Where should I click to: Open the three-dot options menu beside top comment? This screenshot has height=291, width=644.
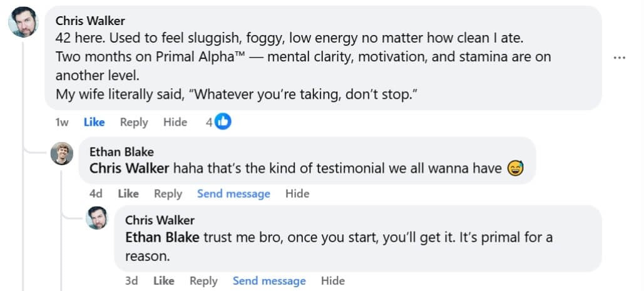coord(620,58)
